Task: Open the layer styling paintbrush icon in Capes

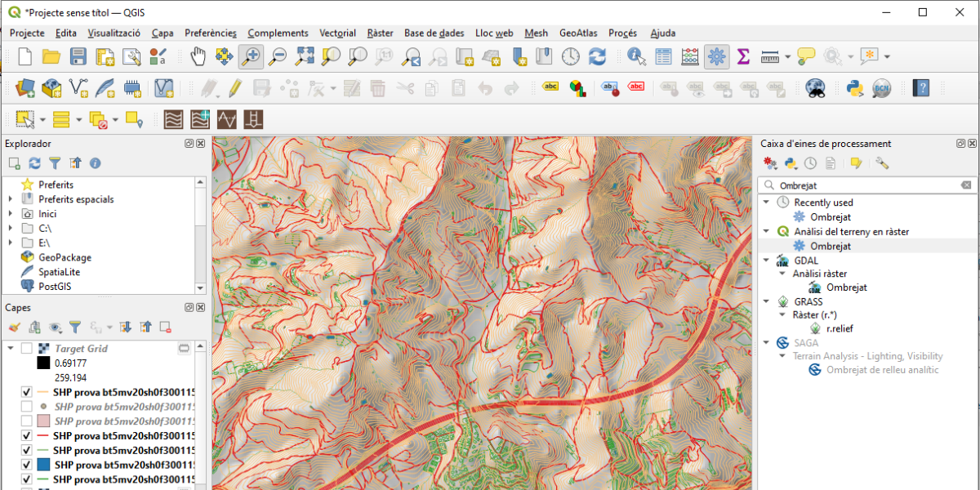Action: click(x=14, y=327)
